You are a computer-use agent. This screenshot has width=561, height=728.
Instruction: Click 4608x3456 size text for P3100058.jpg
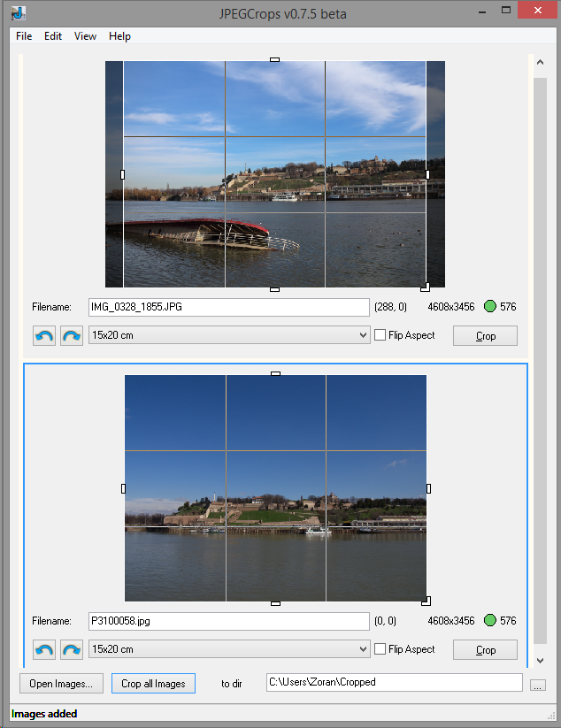(451, 621)
